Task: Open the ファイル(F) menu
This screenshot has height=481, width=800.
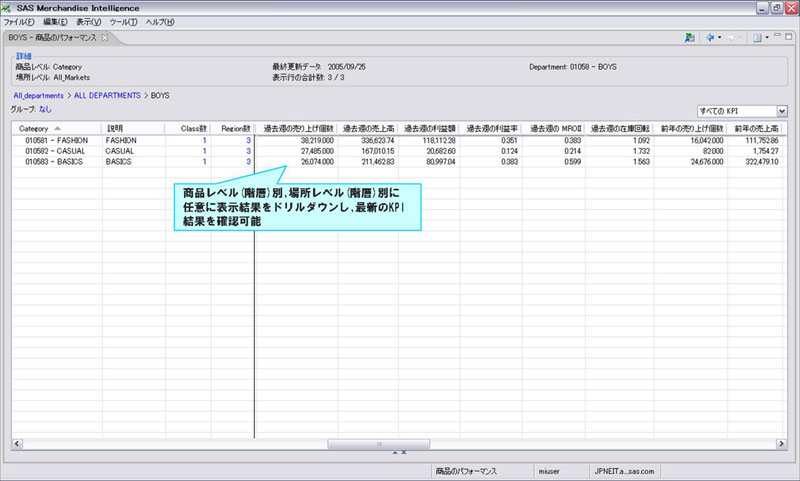Action: tap(19, 22)
